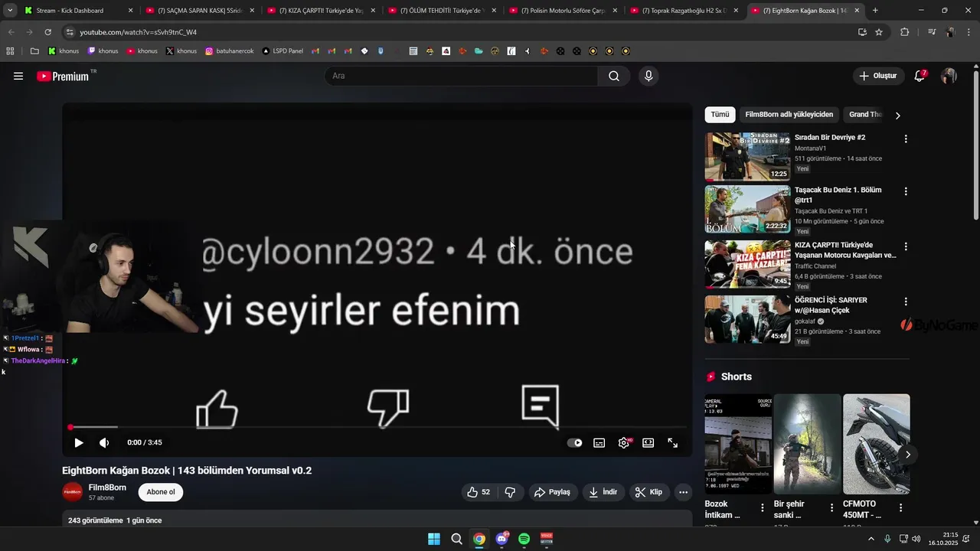Image resolution: width=980 pixels, height=551 pixels.
Task: Open the Chrome three-dot menu
Action: point(969,32)
